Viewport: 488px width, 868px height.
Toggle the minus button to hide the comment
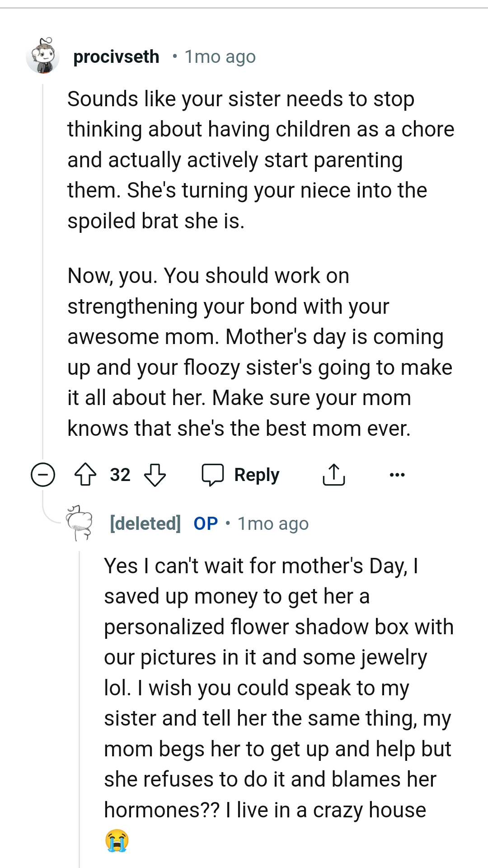point(42,474)
